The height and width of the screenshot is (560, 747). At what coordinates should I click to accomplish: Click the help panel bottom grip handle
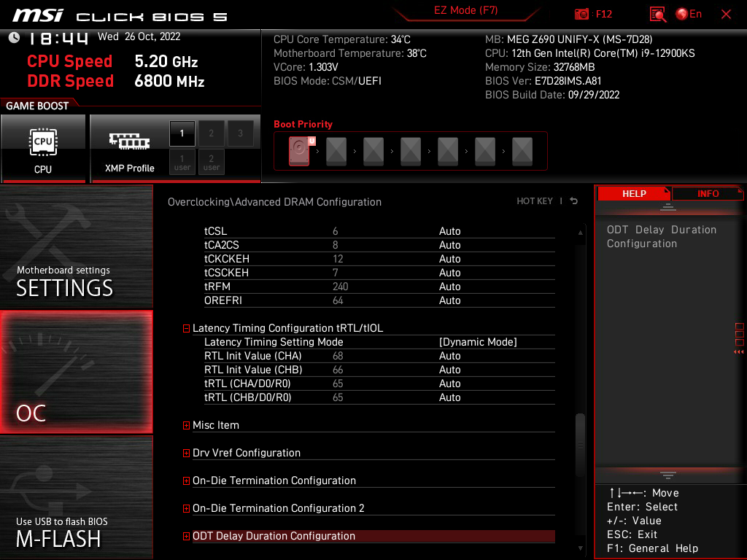click(668, 475)
